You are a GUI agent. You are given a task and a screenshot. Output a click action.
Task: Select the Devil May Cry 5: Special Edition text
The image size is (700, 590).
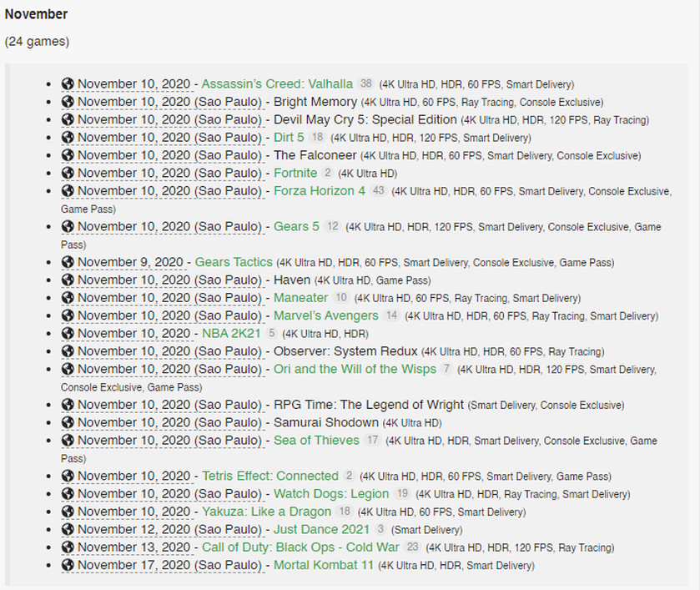pyautogui.click(x=365, y=119)
